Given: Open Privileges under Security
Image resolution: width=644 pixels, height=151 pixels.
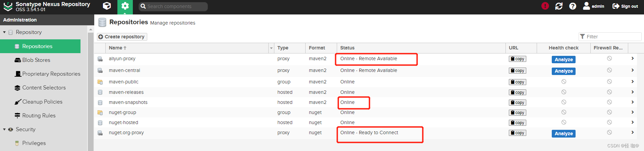Looking at the screenshot, I should [30, 143].
